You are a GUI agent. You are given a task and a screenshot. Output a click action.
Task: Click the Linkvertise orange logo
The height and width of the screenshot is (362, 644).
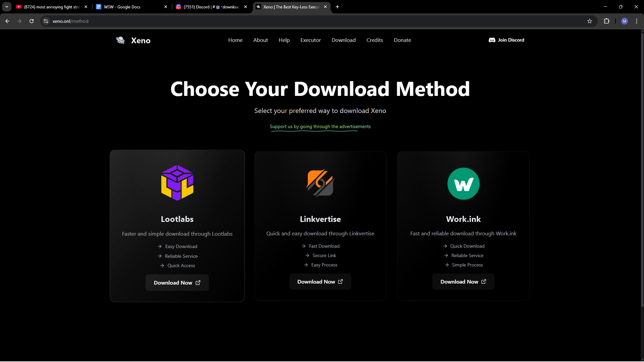(320, 183)
